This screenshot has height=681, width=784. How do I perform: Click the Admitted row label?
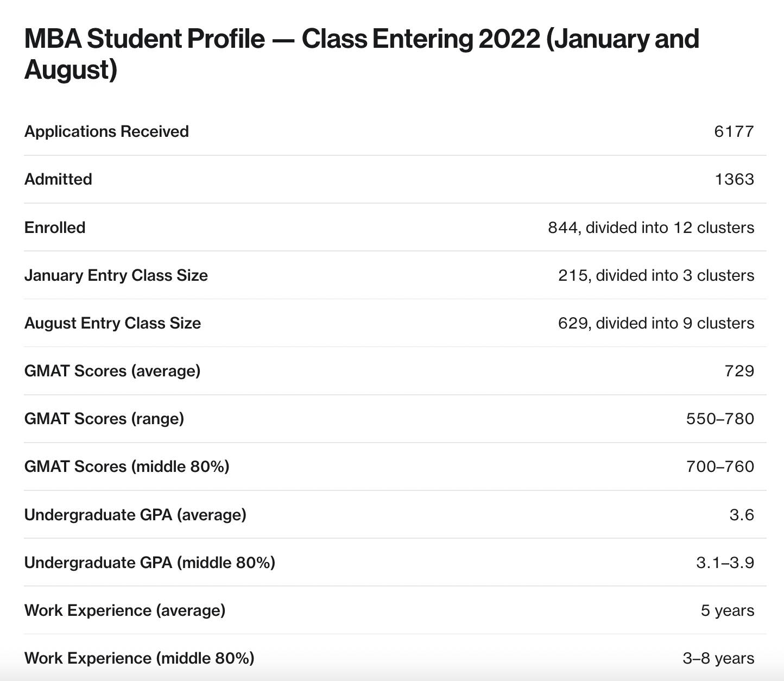(58, 179)
